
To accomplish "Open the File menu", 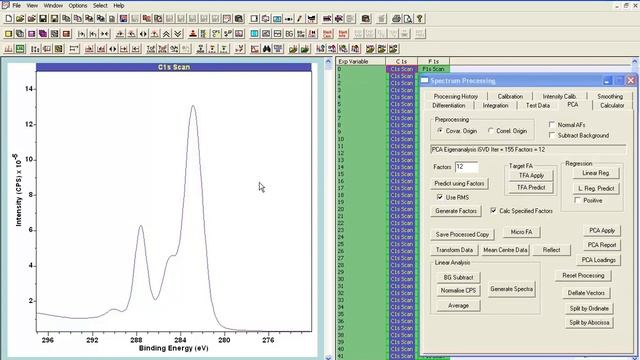I will [16, 5].
